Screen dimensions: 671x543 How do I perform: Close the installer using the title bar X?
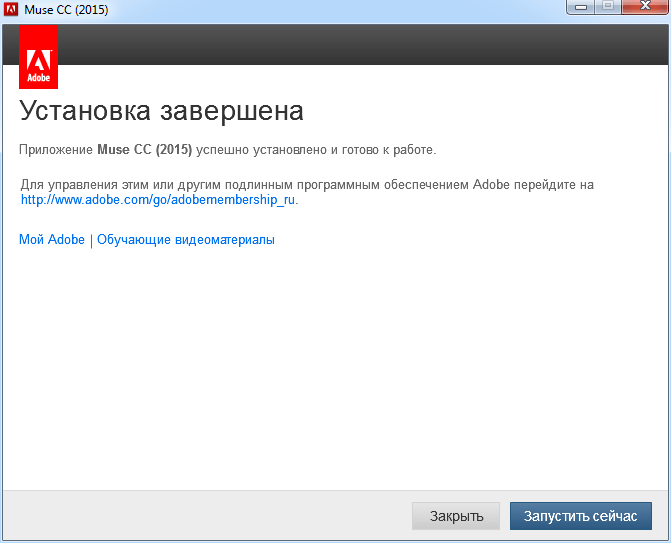point(643,8)
